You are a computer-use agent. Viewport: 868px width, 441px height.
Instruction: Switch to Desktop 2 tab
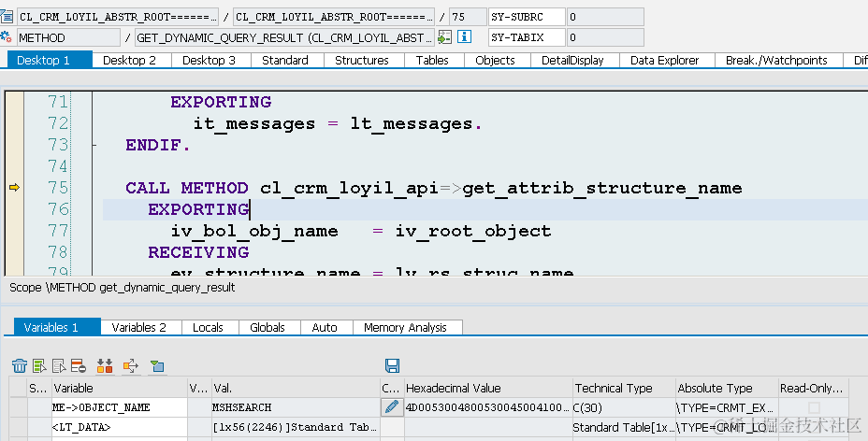(129, 60)
